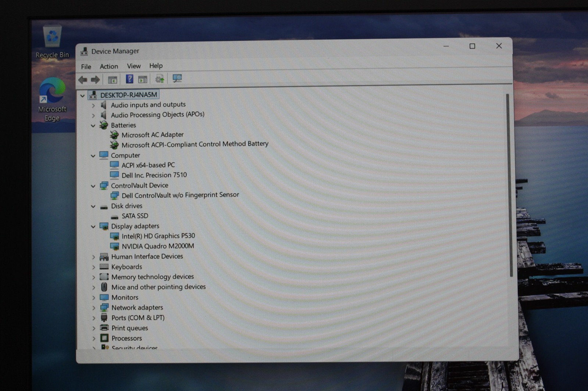The image size is (588, 391).
Task: Show or hide the console tree toolbar icon
Action: [113, 79]
